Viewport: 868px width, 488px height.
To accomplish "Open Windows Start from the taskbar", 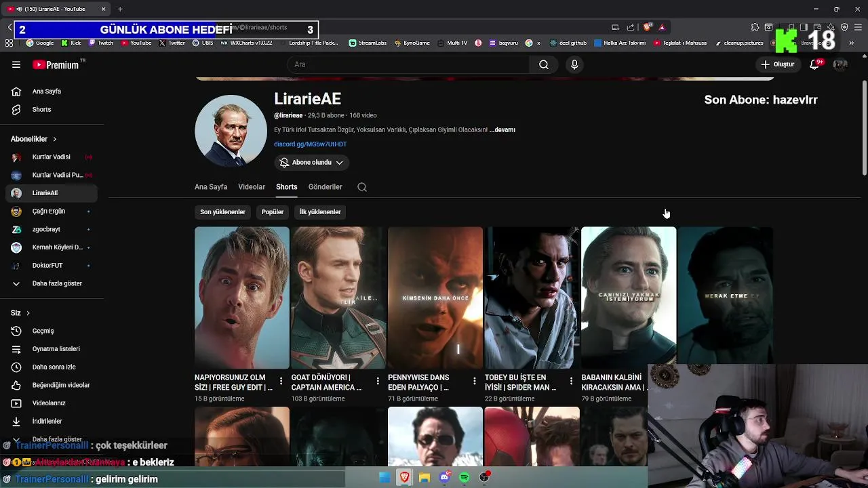I will pos(384,477).
